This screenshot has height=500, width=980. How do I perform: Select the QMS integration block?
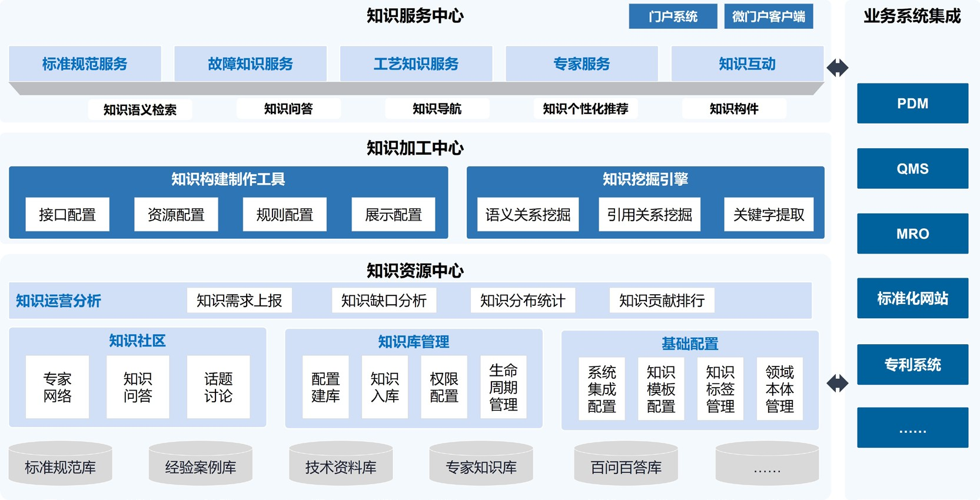coord(912,169)
